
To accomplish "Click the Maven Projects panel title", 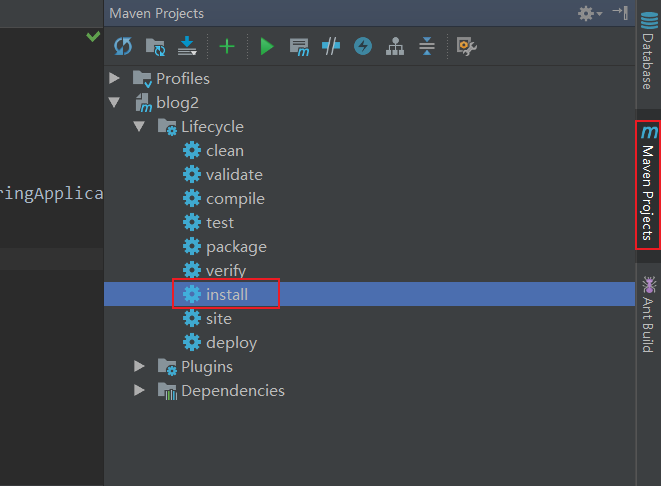I will click(x=156, y=13).
